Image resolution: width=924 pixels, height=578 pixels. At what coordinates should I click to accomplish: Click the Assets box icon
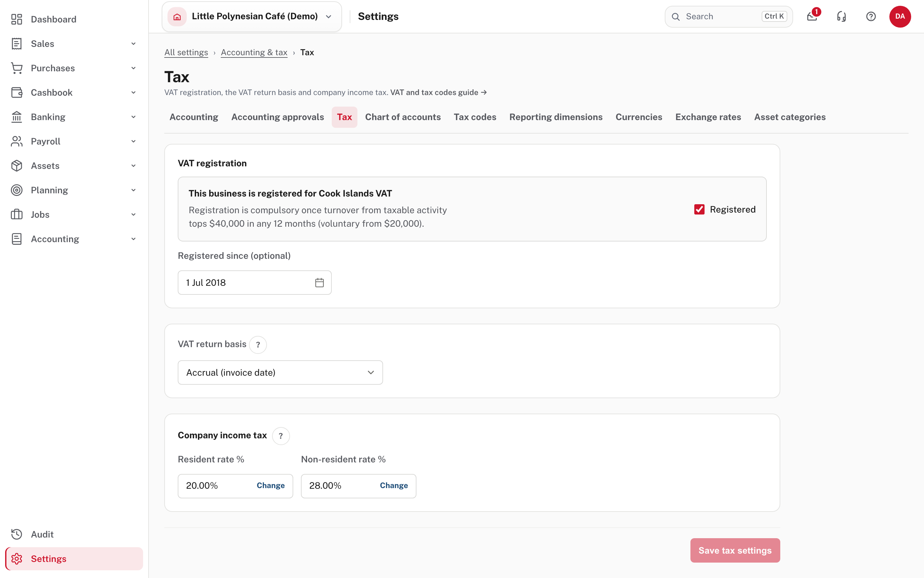[16, 166]
